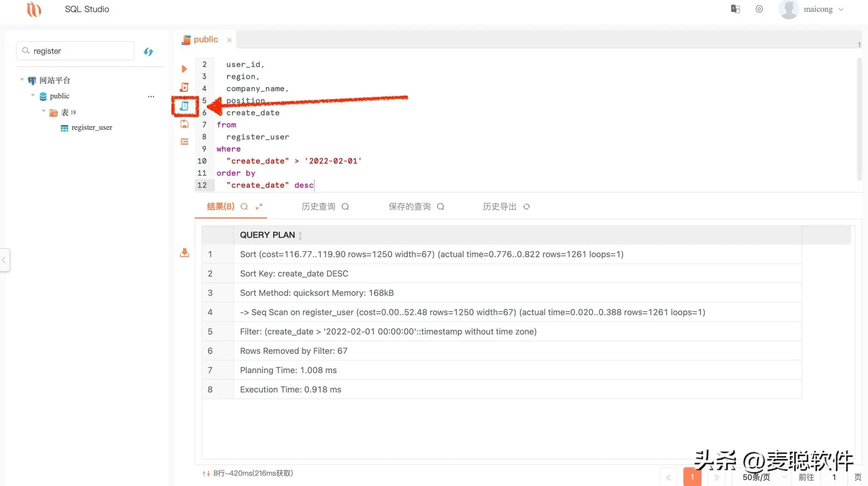The height and width of the screenshot is (486, 868).
Task: Switch to the 历史查询 tab
Action: point(318,207)
